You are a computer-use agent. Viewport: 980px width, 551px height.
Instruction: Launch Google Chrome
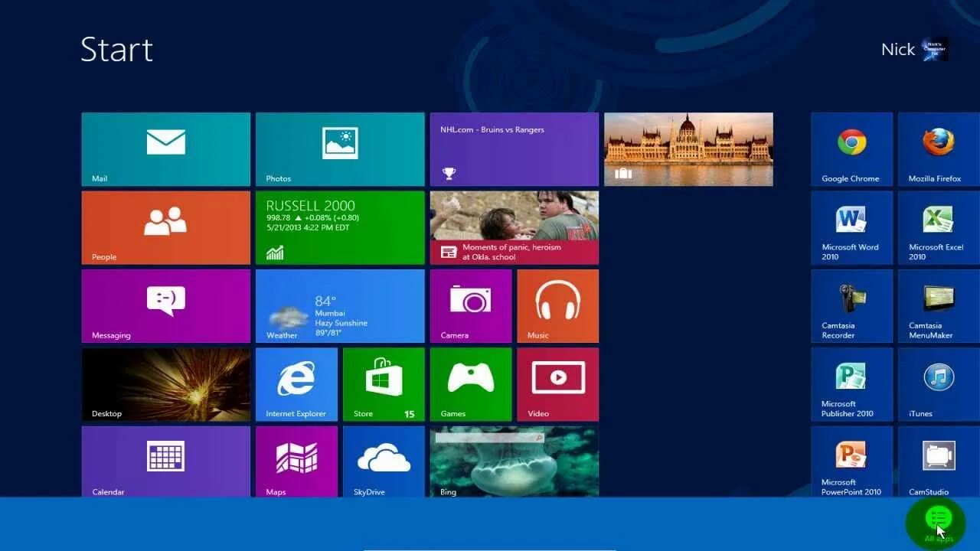[x=851, y=149]
